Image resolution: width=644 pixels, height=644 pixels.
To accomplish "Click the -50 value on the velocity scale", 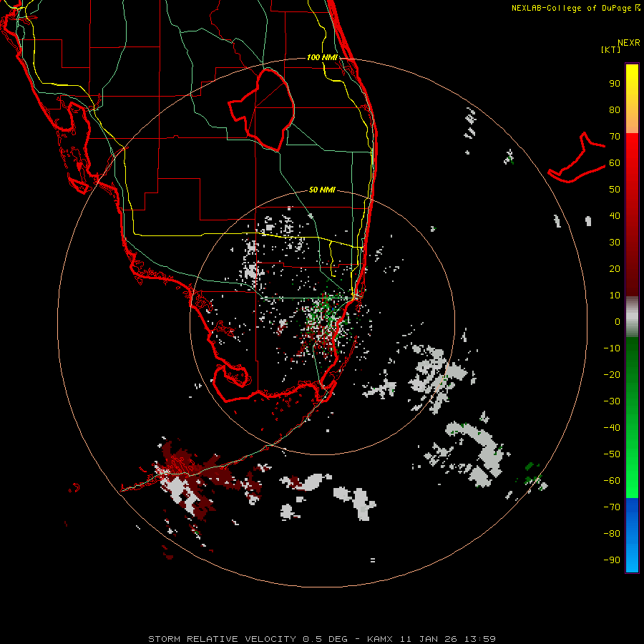I will click(x=612, y=454).
